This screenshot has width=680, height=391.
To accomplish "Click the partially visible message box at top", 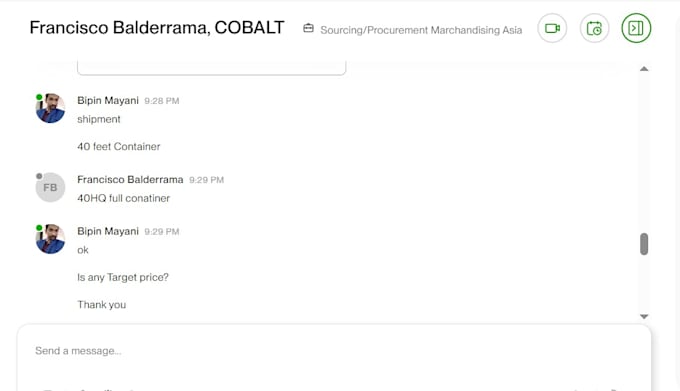I will click(x=212, y=68).
